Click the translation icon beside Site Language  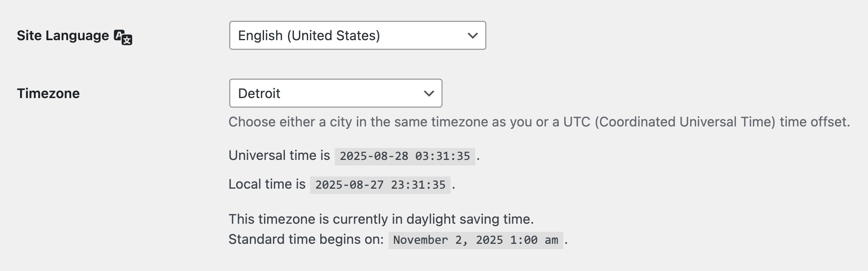pos(123,37)
